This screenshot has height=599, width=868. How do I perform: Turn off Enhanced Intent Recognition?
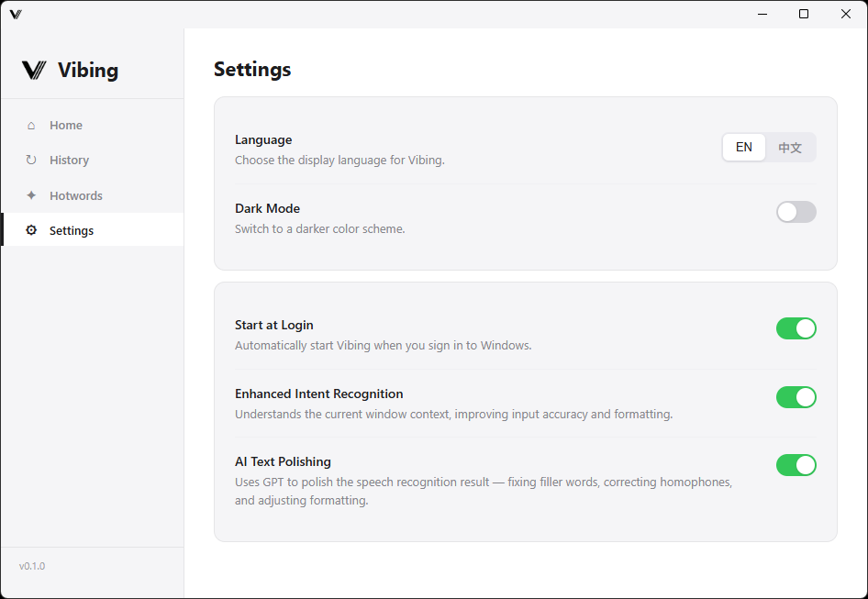796,397
